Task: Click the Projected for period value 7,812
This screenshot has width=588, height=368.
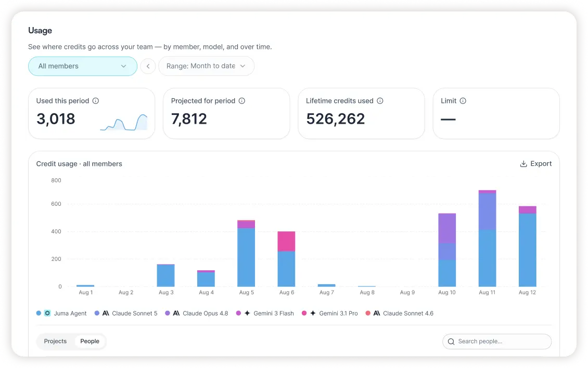Action: point(189,119)
